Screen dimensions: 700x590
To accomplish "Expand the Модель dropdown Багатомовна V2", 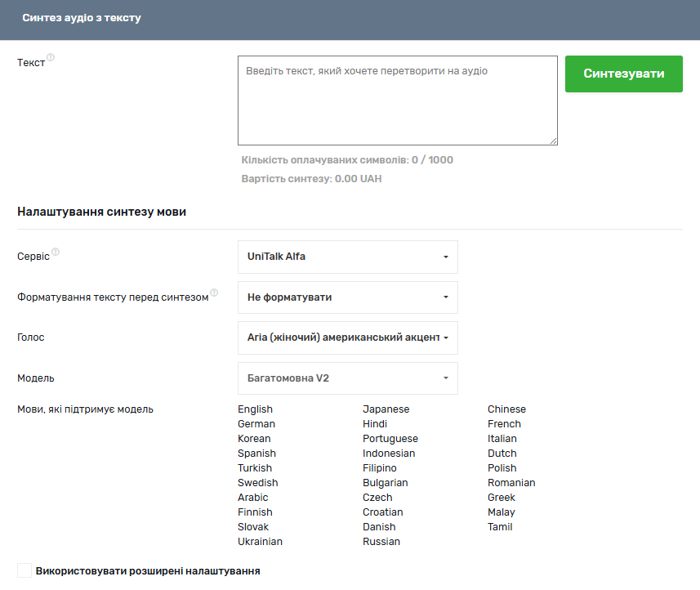I will pyautogui.click(x=347, y=378).
